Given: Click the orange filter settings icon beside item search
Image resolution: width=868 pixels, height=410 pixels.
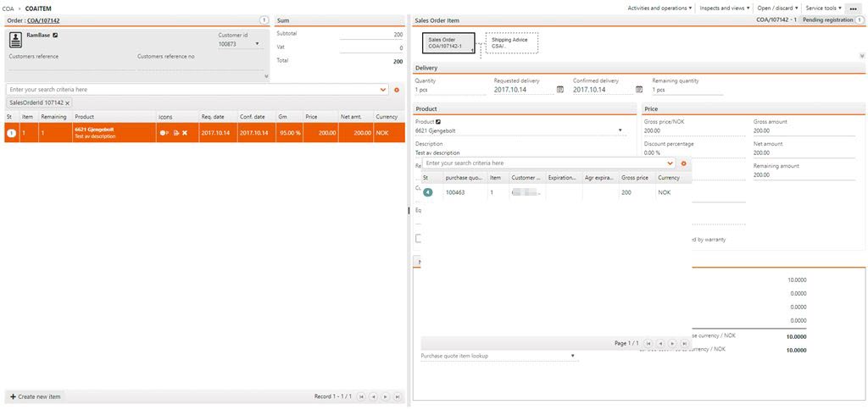Looking at the screenshot, I should (396, 89).
